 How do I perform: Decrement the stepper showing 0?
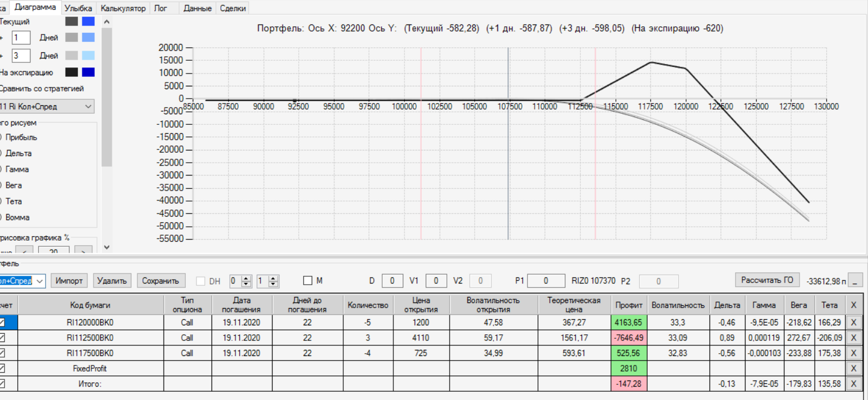point(247,284)
